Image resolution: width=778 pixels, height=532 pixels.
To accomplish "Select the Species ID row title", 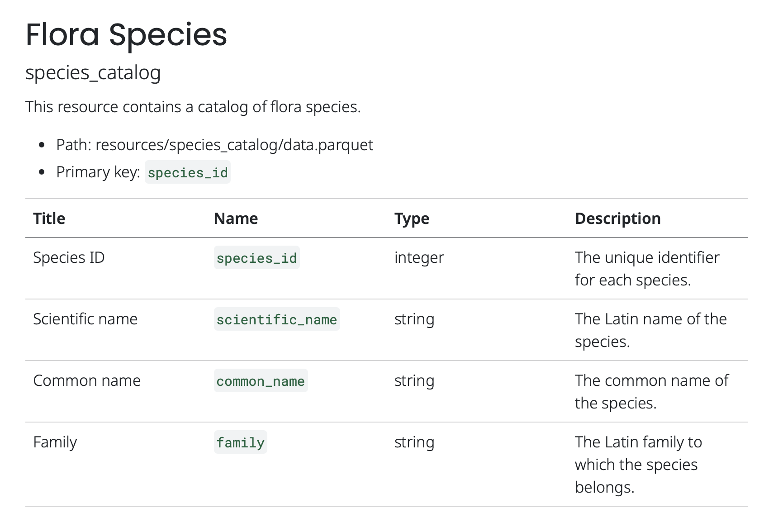I will pos(69,257).
